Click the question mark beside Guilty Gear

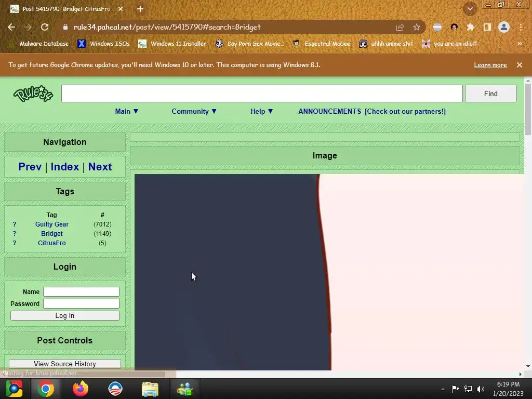point(14,224)
